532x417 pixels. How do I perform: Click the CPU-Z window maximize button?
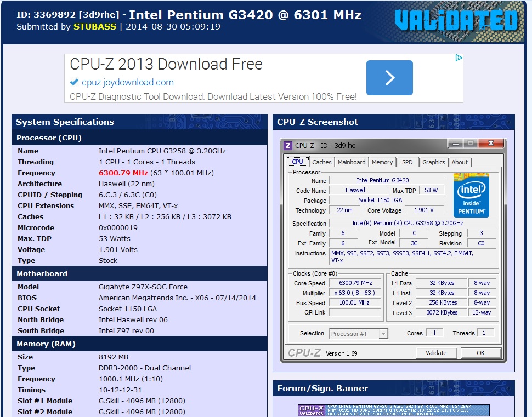coord(470,144)
